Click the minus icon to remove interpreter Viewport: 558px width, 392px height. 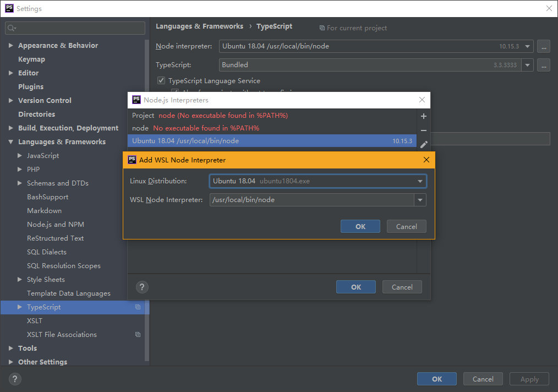click(x=424, y=130)
